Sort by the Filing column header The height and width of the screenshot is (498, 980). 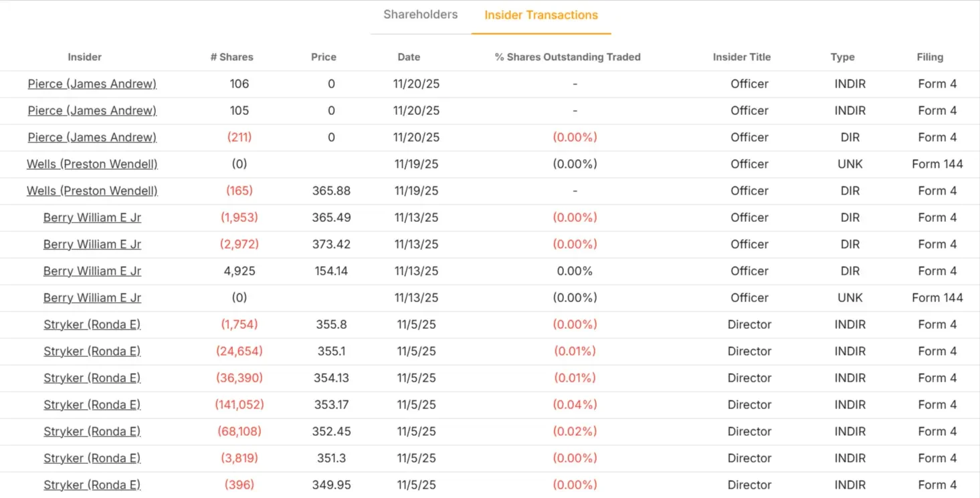tap(930, 57)
